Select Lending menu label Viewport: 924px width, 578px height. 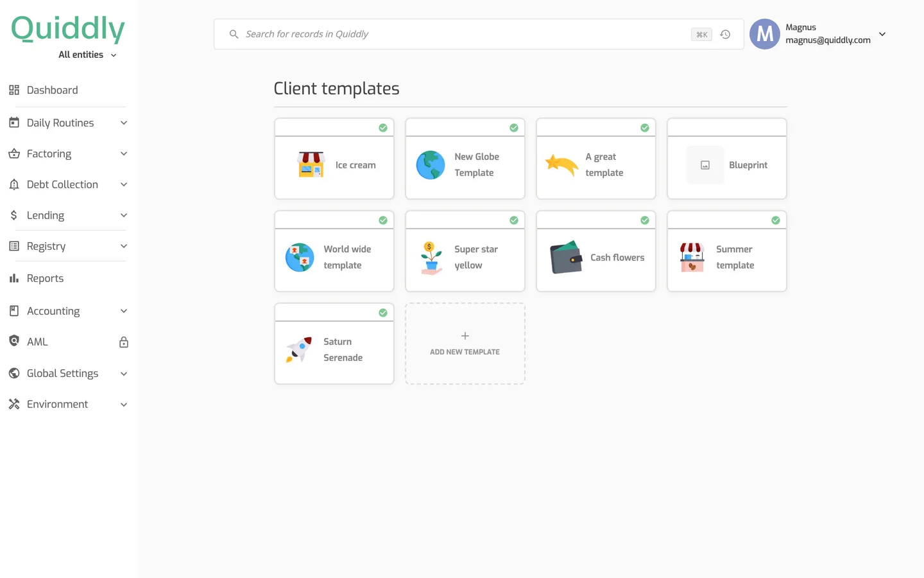[46, 215]
